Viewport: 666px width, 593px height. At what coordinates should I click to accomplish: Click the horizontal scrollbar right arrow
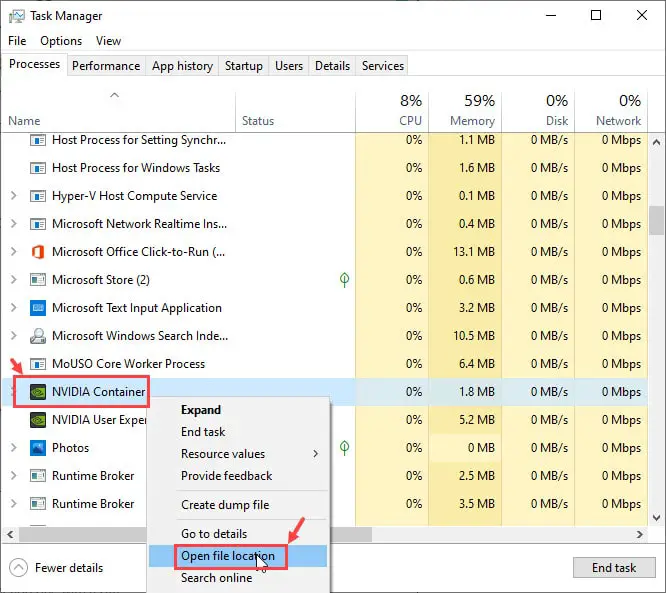640,534
